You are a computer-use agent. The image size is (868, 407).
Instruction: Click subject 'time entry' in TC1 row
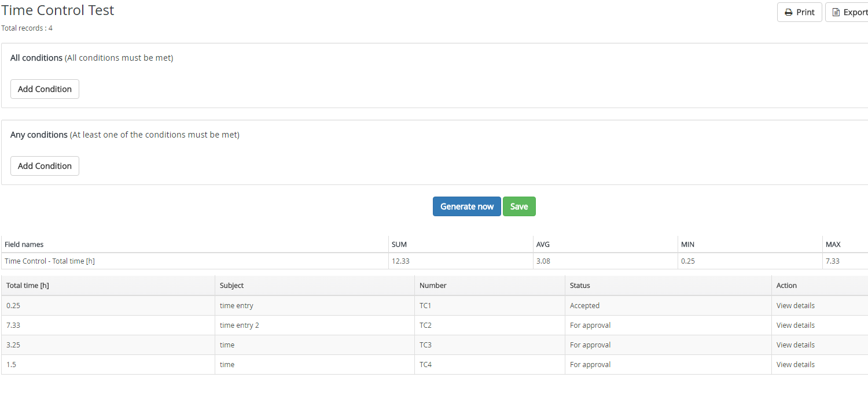click(x=315, y=305)
